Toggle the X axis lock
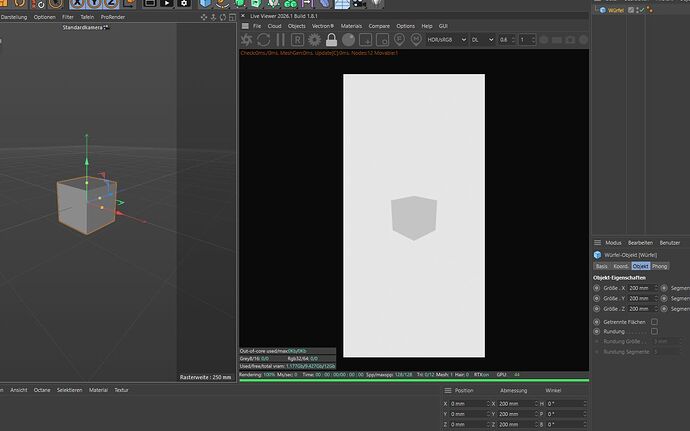Viewport: 690px width, 431px height. (x=77, y=4)
